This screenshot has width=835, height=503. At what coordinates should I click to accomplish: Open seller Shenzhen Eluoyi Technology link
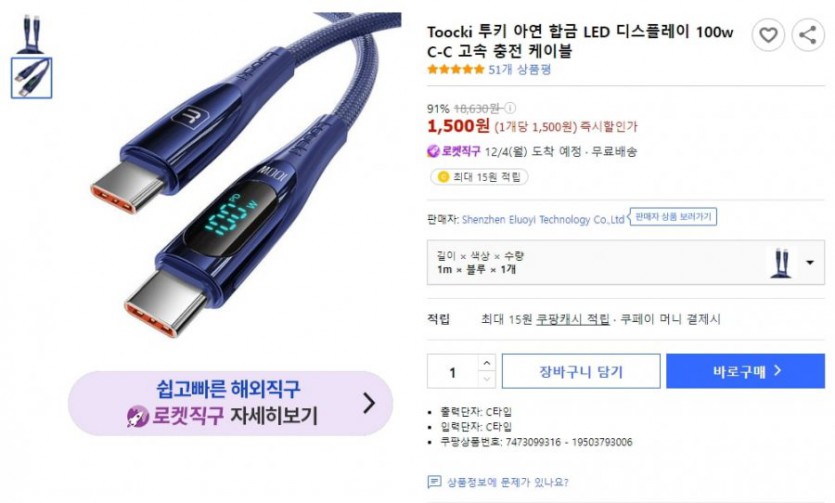click(x=543, y=219)
